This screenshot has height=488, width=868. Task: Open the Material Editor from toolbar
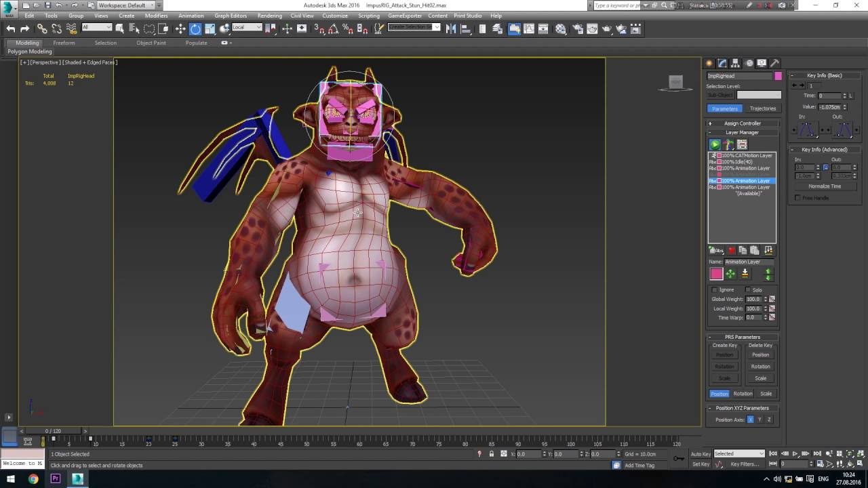click(x=561, y=28)
